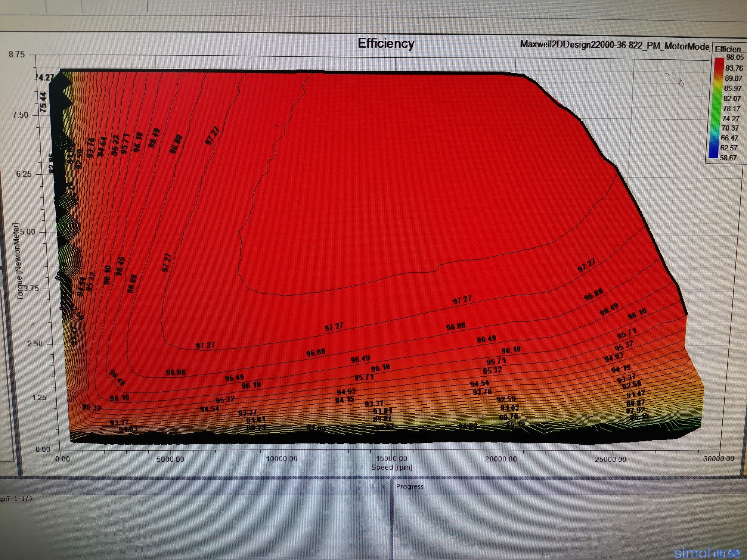Select legend value 74.27
The image size is (747, 560).
coord(730,118)
